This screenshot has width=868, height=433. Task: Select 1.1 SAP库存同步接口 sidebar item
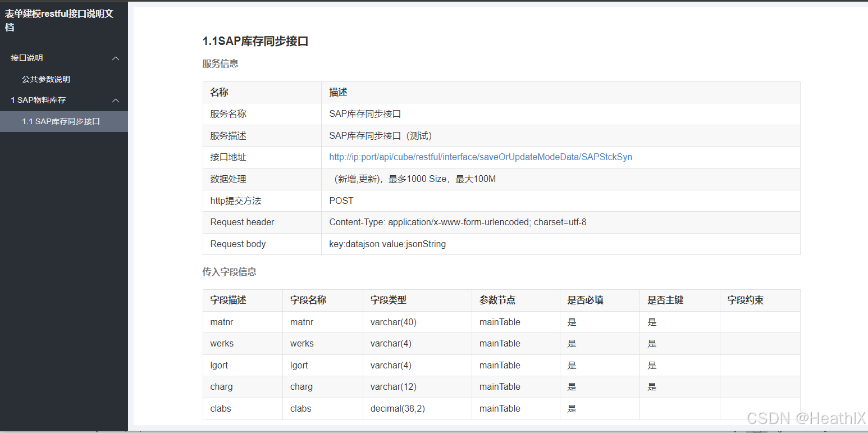pyautogui.click(x=64, y=121)
